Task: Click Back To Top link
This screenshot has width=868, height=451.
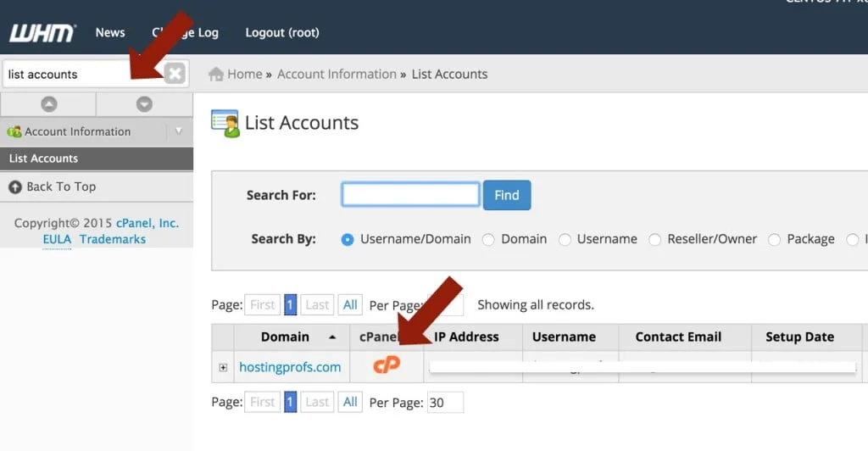Action: coord(61,187)
